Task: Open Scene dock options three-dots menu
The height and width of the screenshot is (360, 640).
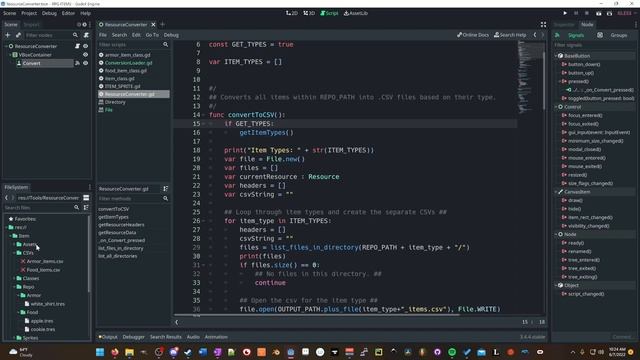Action: tap(90, 24)
